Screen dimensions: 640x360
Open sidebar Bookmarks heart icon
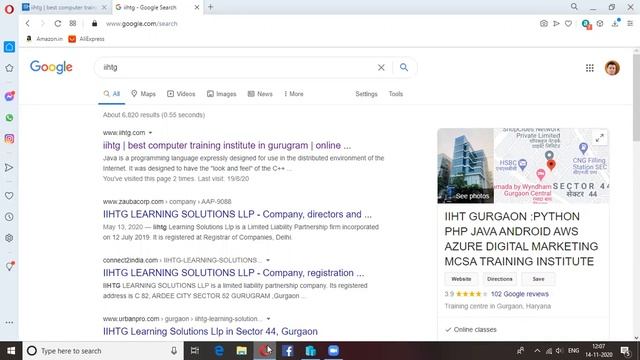(x=9, y=196)
